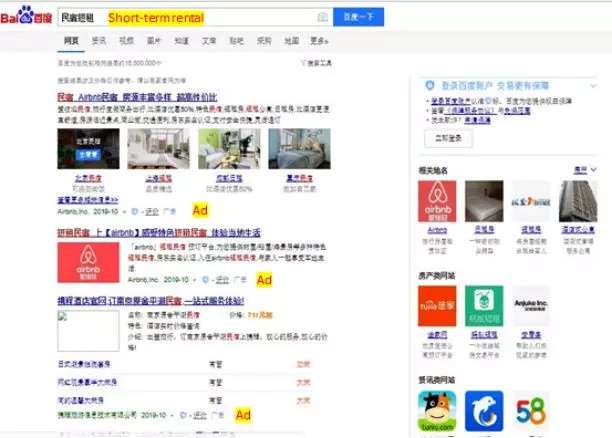Screen dimensions: 612x438
Task: Click the dark bed photo sidebar thumbnail
Action: [484, 201]
